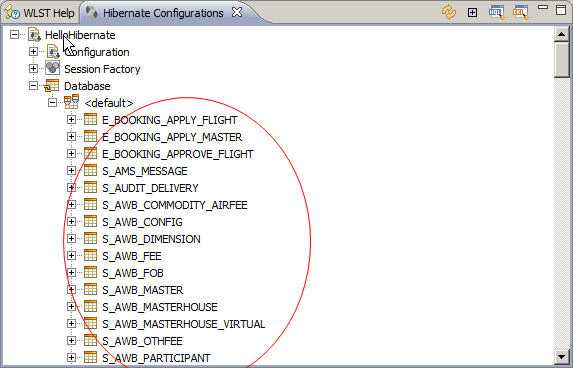Select the HelloHibernate tree label

click(80, 35)
